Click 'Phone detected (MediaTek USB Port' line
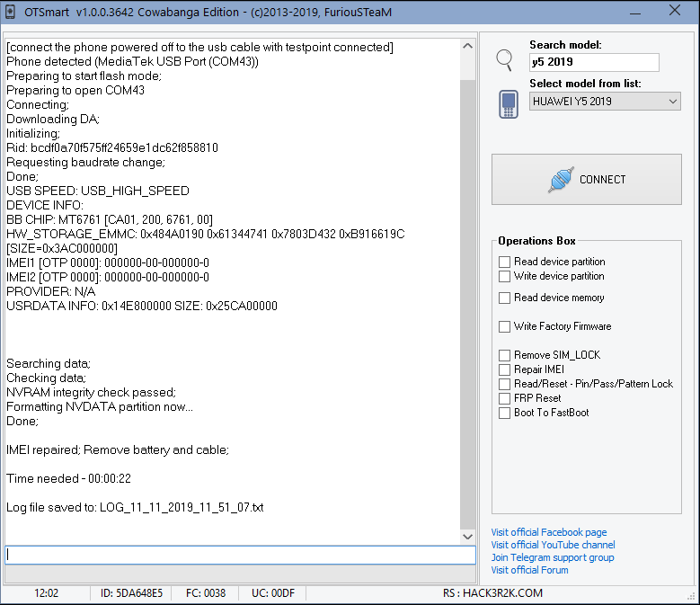700x605 pixels. pyautogui.click(x=133, y=62)
